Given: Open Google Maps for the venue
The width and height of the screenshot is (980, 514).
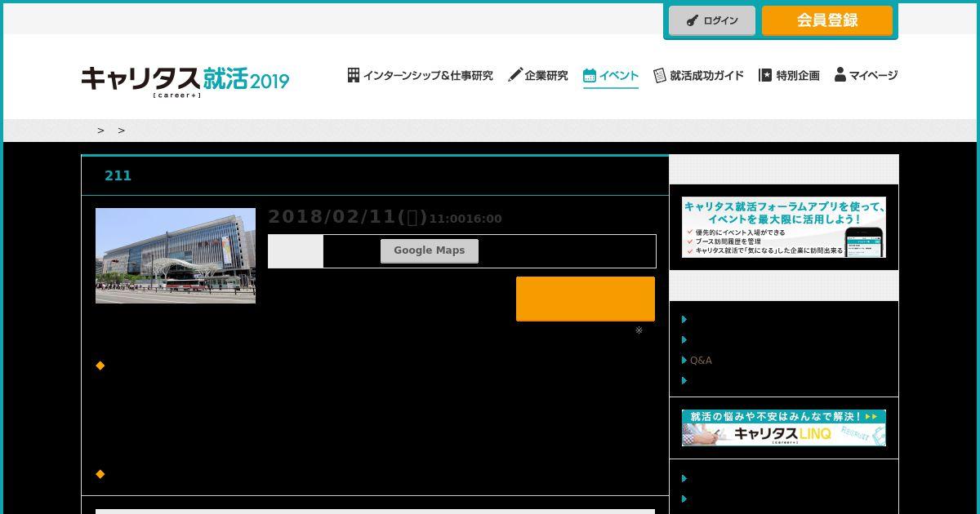Looking at the screenshot, I should 430,250.
